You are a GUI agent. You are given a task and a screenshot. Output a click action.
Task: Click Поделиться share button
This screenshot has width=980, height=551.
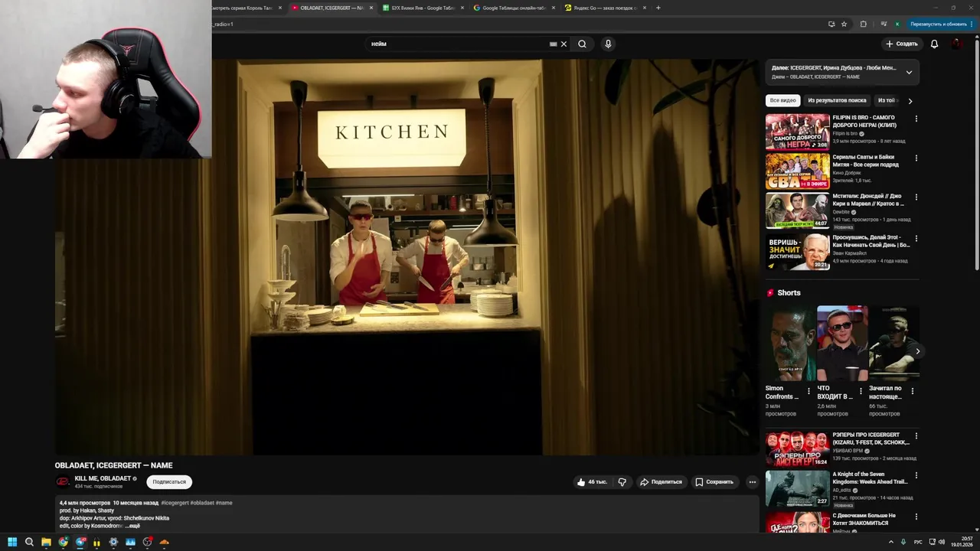[661, 482]
